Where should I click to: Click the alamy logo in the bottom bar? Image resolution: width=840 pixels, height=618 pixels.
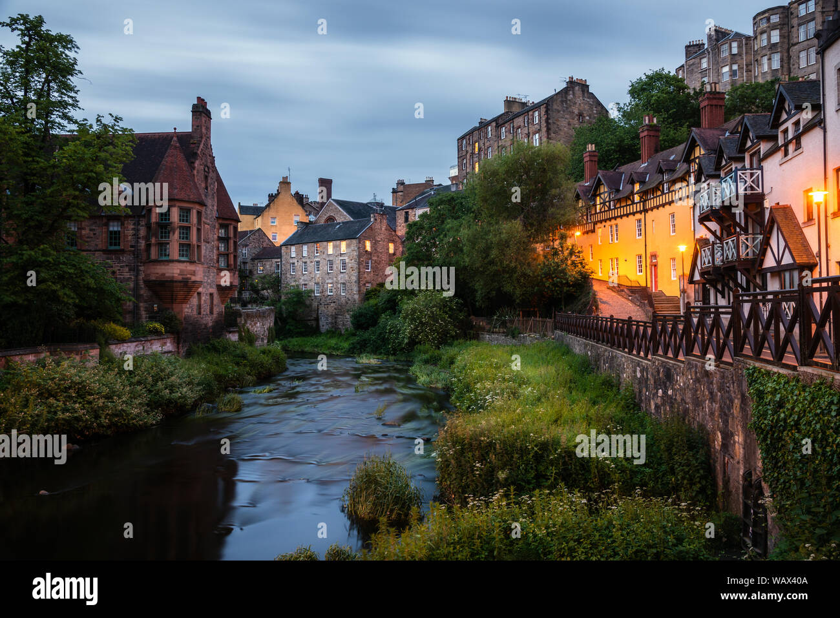tap(65, 589)
